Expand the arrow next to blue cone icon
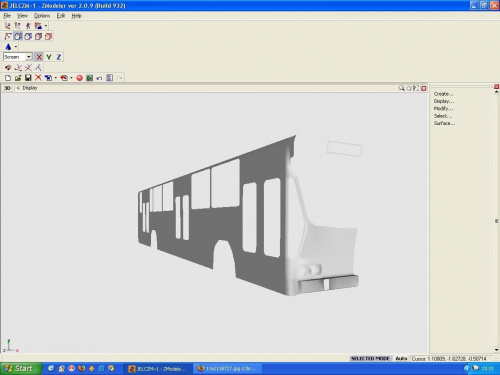Viewport: 500px width, 375px height. [16, 47]
